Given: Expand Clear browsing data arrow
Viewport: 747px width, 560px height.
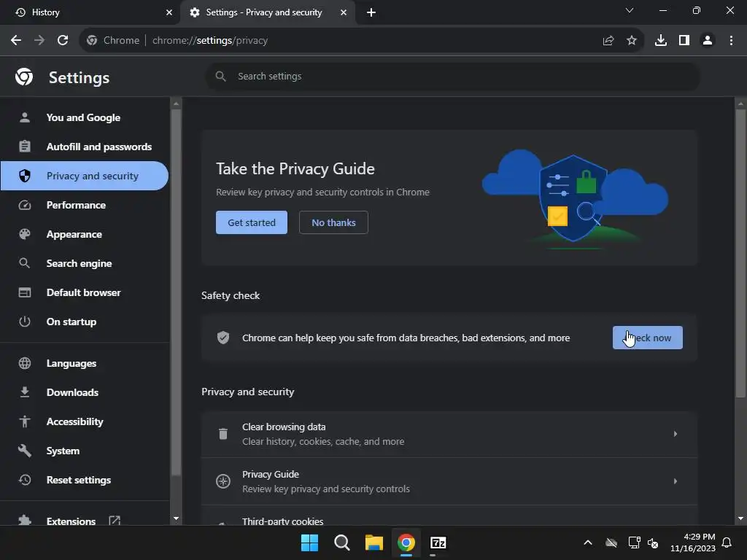Looking at the screenshot, I should (x=675, y=434).
